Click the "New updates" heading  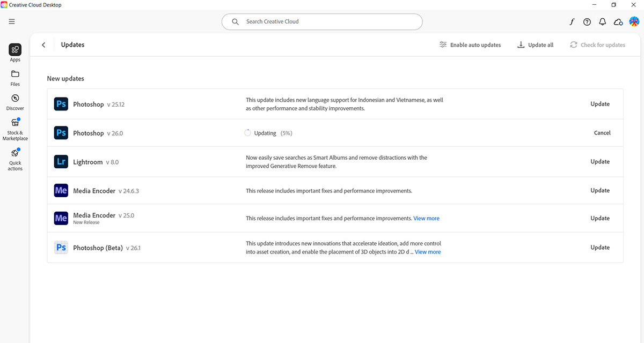pos(65,79)
